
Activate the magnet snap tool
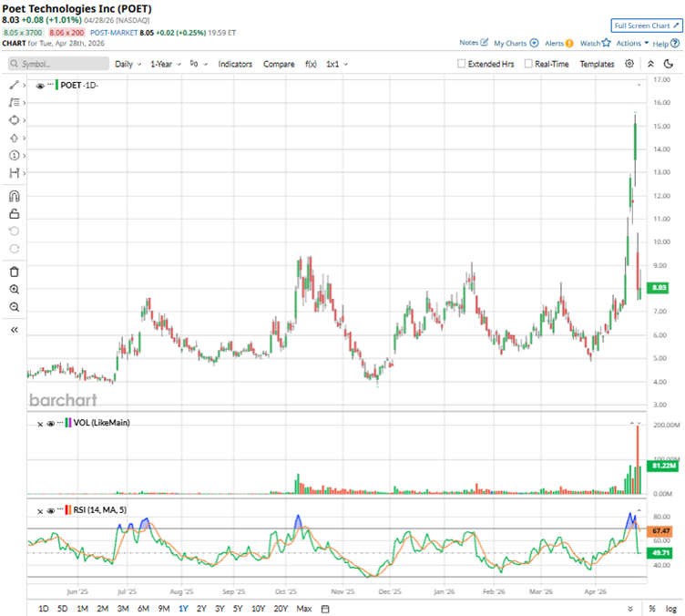click(x=14, y=195)
